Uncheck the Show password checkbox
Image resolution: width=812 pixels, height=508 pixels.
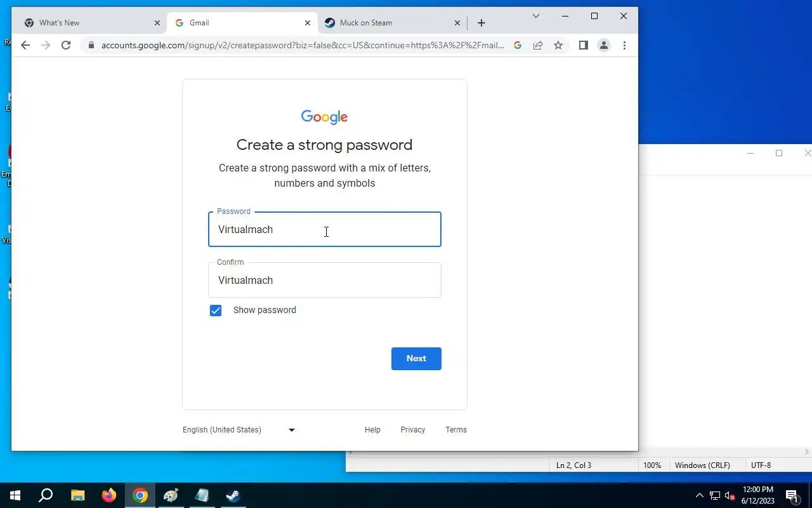(216, 311)
